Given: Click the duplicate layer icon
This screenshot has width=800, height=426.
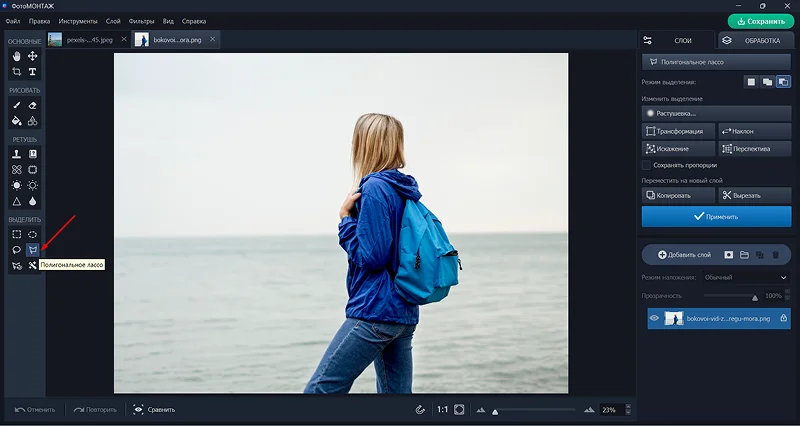Looking at the screenshot, I should pos(760,255).
